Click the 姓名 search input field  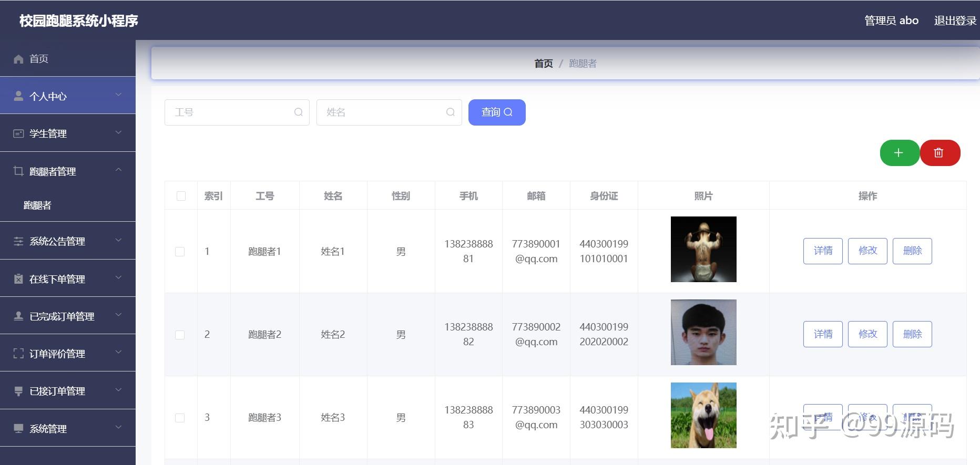click(x=389, y=112)
